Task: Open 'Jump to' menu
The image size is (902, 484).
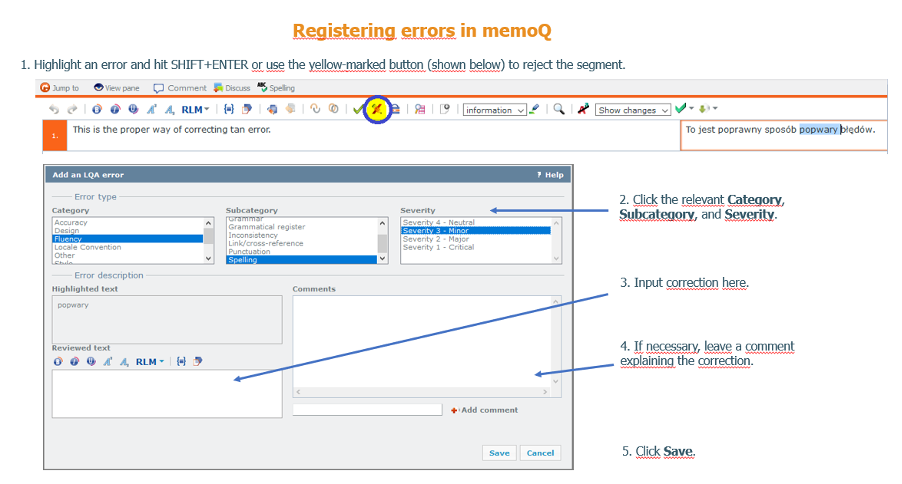Action: (59, 87)
